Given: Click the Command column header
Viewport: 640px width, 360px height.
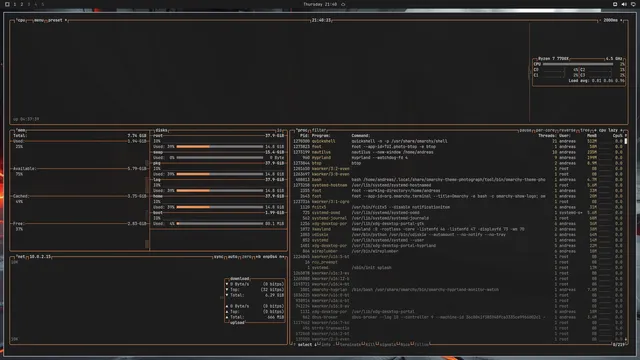Looking at the screenshot, I should 360,136.
